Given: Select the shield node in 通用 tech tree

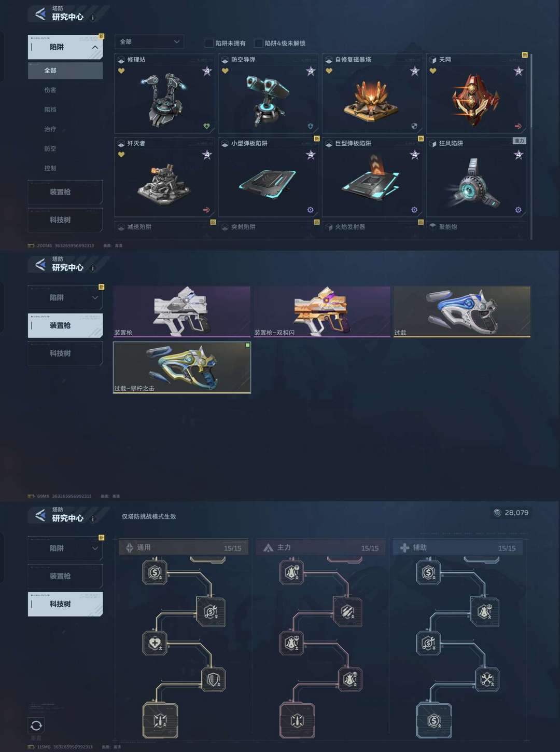Looking at the screenshot, I should (213, 679).
